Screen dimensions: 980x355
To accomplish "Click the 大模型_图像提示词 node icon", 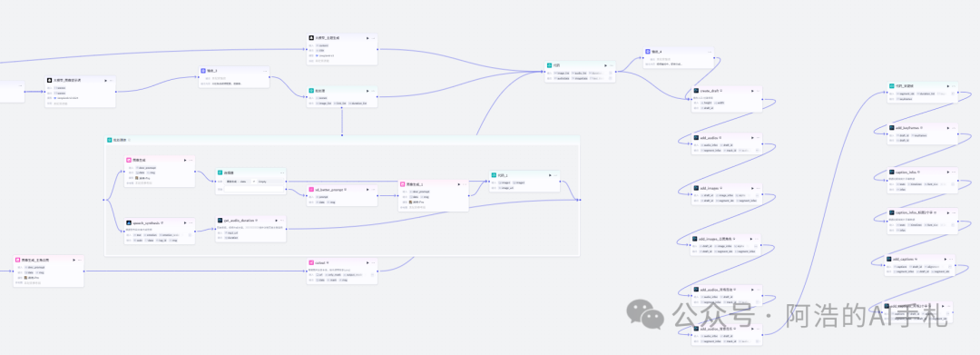I will 49,80.
